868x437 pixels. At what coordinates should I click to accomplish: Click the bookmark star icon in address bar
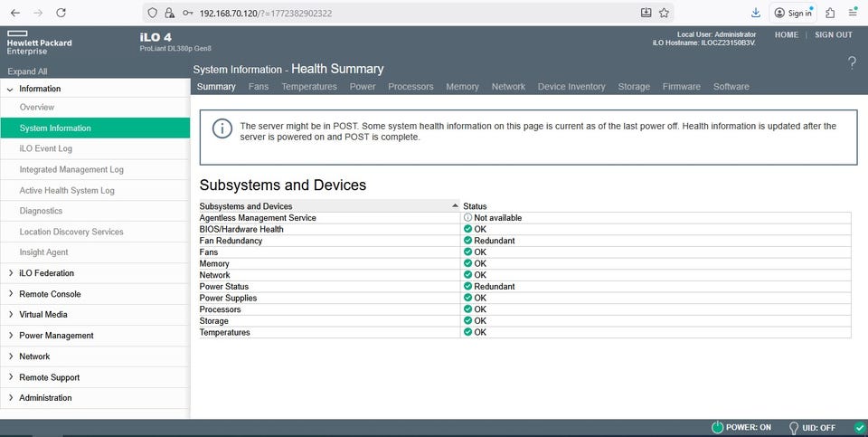665,13
